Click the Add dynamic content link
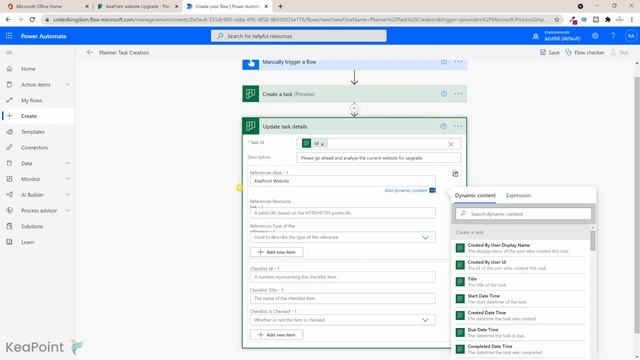The height and width of the screenshot is (360, 640). [x=406, y=190]
